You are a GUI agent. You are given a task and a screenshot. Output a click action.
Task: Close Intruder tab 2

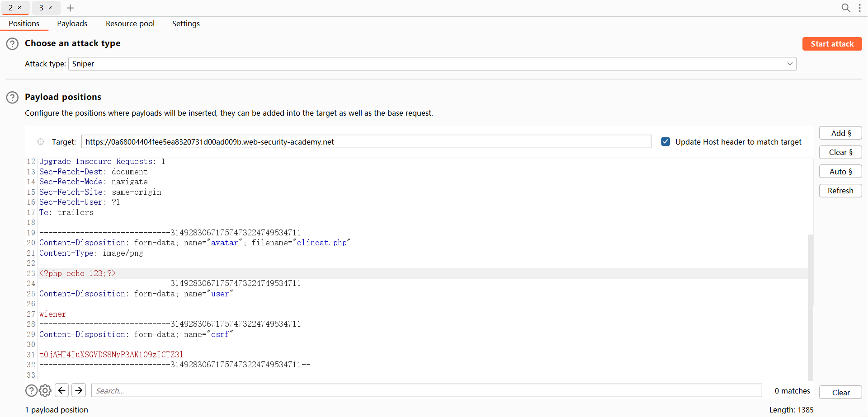(19, 8)
